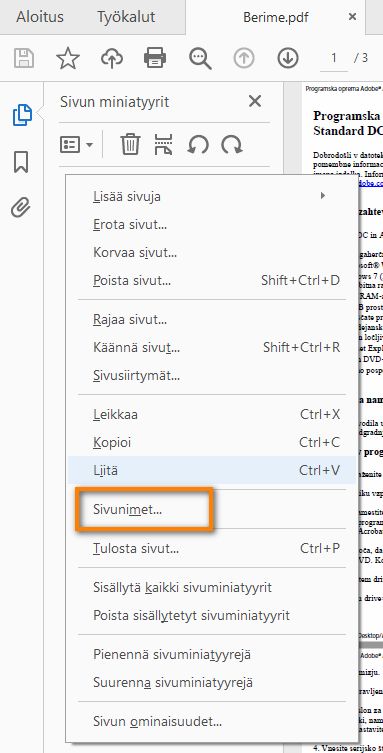Choose Korvaa sivut menu entry
This screenshot has height=753, width=383.
212,252
